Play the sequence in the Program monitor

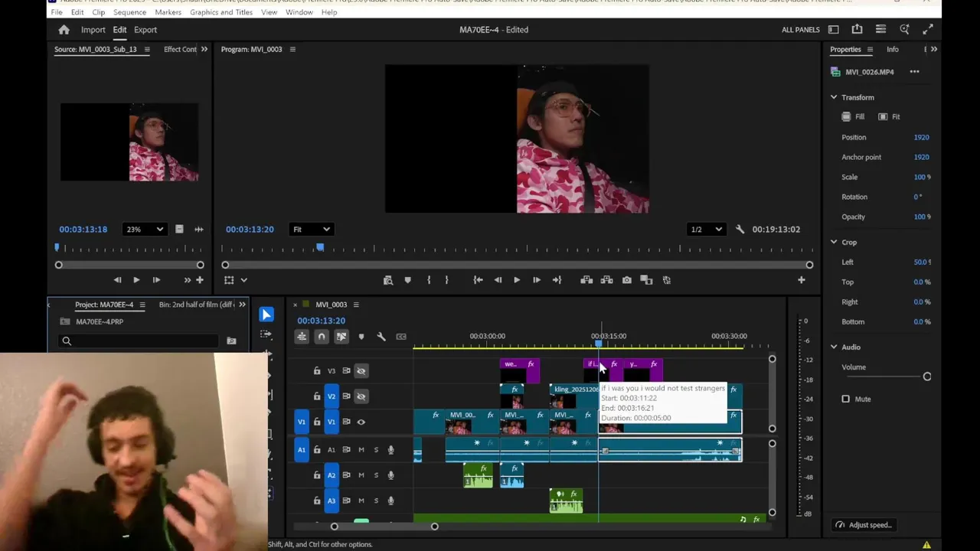(x=517, y=280)
